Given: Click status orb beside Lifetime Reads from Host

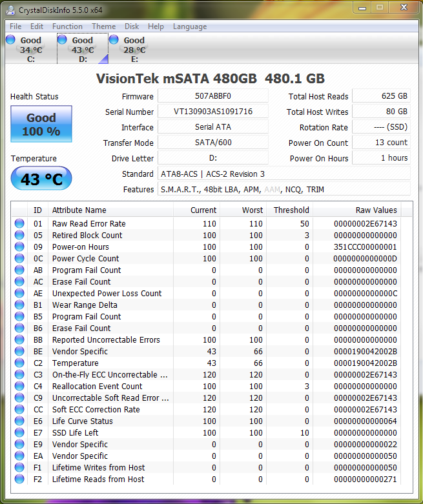Looking at the screenshot, I should click(19, 479).
